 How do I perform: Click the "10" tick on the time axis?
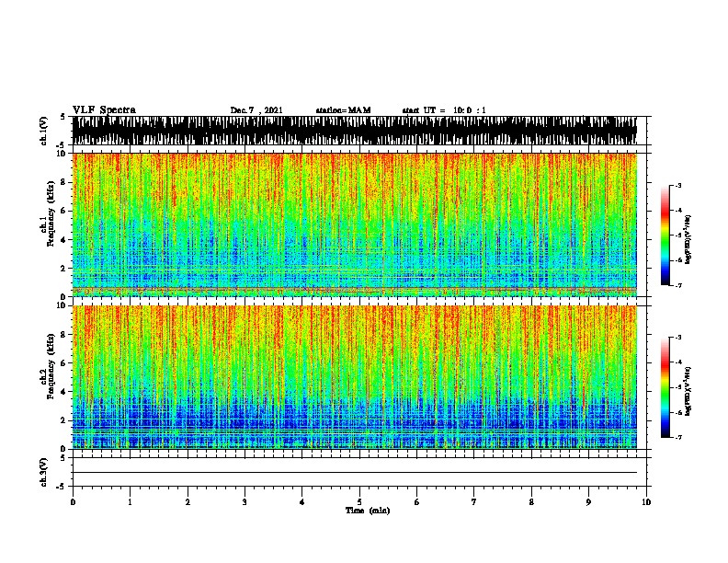click(646, 502)
